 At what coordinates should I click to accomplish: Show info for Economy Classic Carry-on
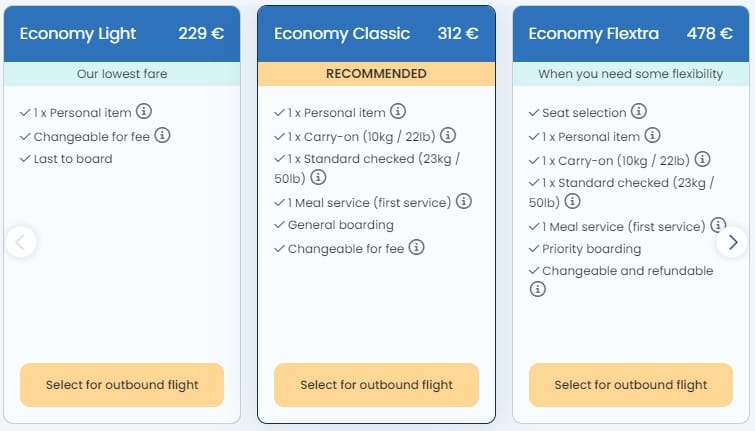coord(448,135)
